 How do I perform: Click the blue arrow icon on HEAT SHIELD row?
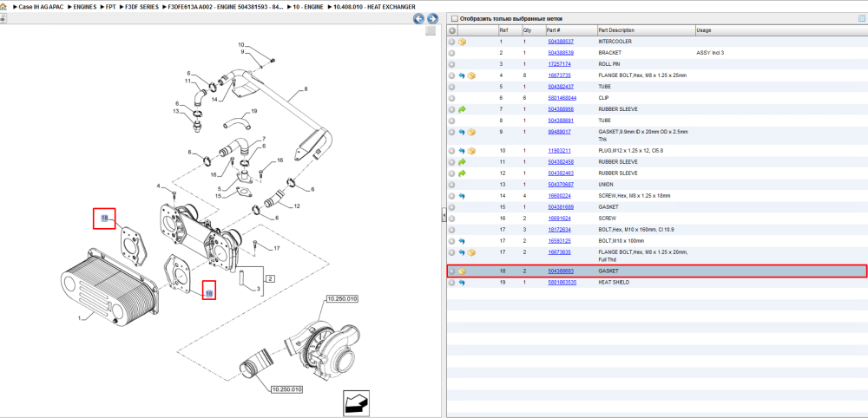[462, 283]
